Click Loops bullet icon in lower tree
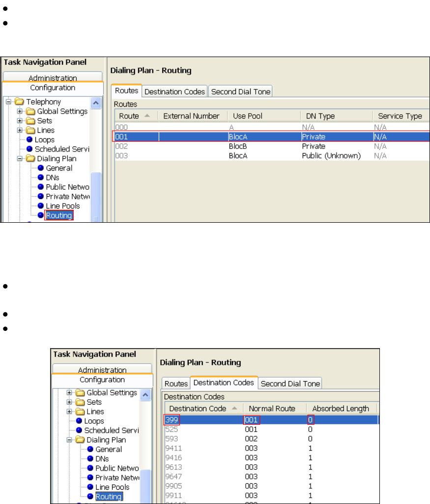Screen dimensions: 430x504 click(79, 421)
